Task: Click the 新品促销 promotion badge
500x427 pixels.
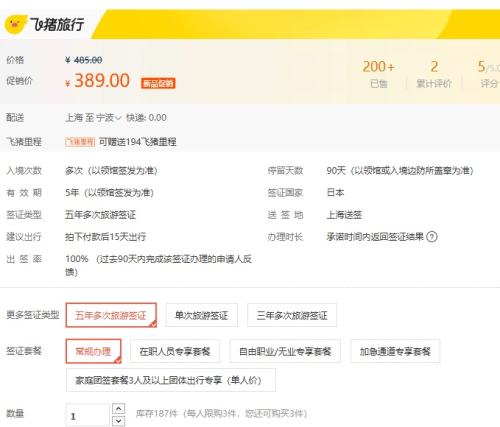Action: [158, 83]
